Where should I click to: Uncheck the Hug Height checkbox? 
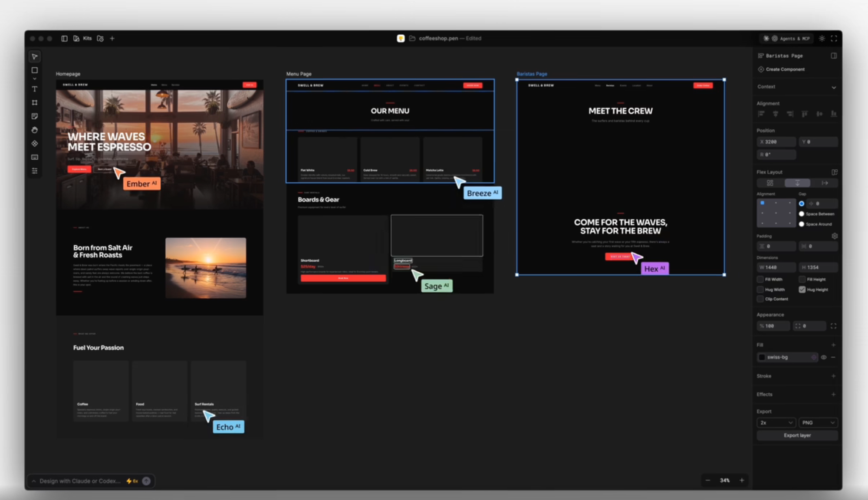[802, 289]
